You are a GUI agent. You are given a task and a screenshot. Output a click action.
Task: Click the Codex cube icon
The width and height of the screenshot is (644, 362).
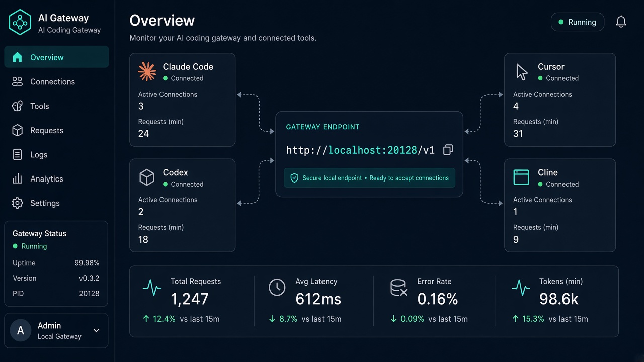(147, 177)
